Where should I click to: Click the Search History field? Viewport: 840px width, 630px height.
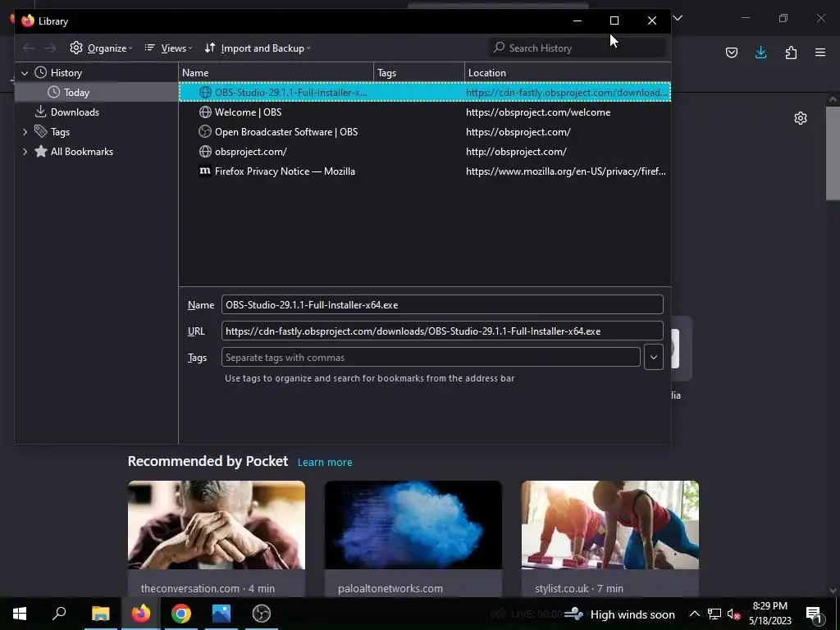click(x=577, y=48)
